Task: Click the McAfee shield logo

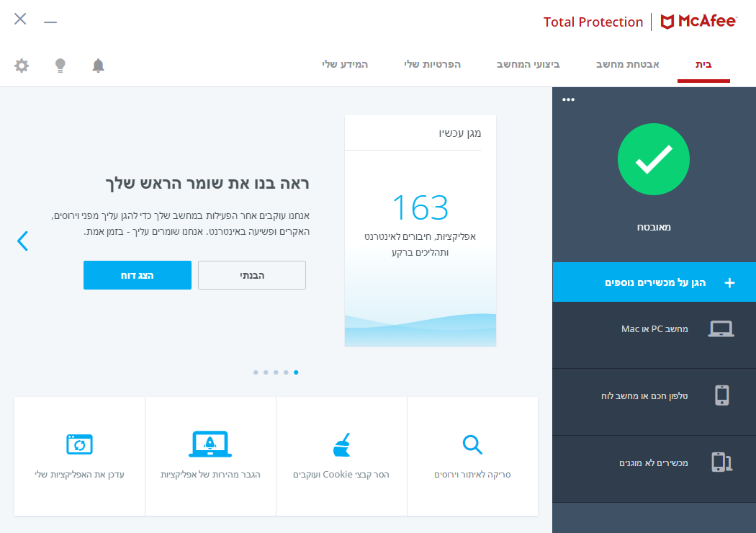Action: click(x=667, y=22)
